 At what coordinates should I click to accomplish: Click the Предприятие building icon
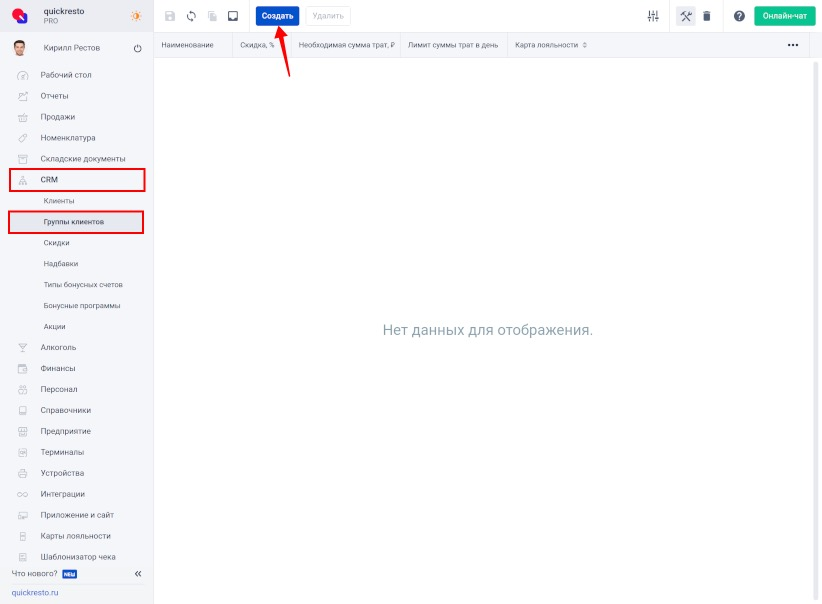pos(23,432)
